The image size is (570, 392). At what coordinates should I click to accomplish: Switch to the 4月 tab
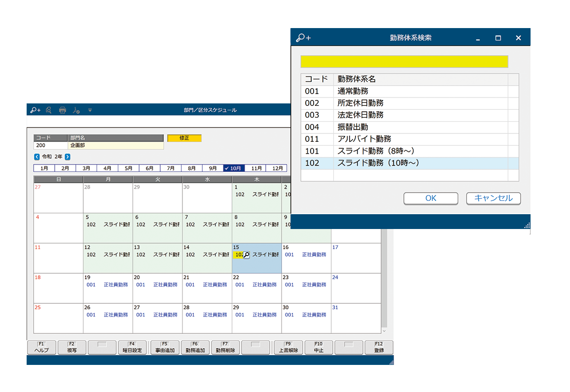coord(107,168)
